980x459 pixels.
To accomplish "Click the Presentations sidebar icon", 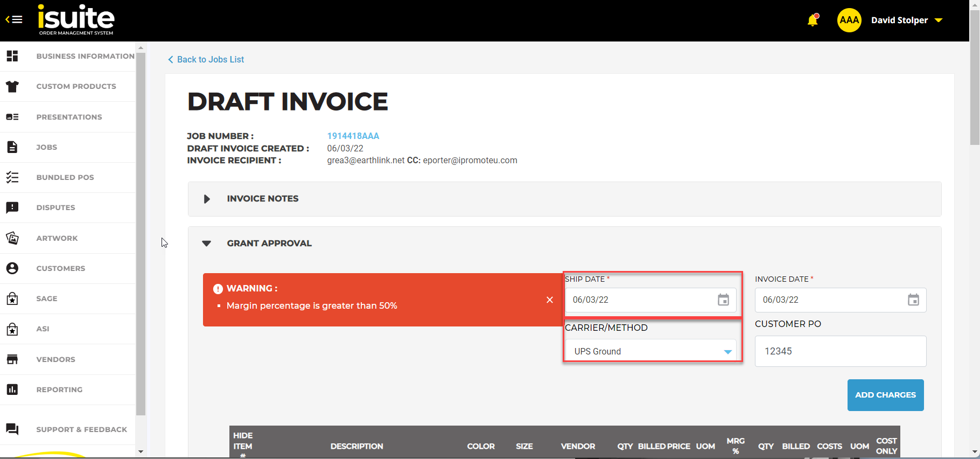I will 12,117.
